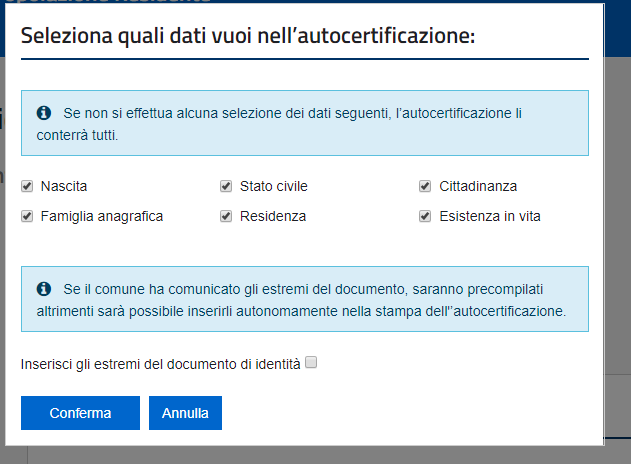Untick the Stato civile checkbox
The width and height of the screenshot is (631, 464).
tap(226, 186)
